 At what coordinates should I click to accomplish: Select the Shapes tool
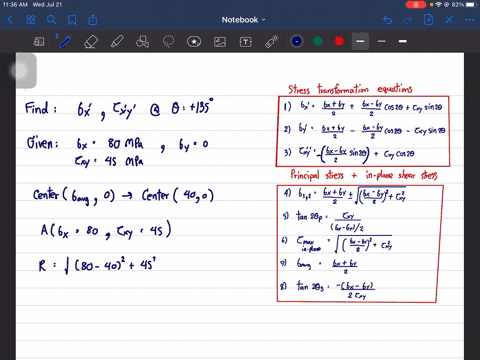142,42
